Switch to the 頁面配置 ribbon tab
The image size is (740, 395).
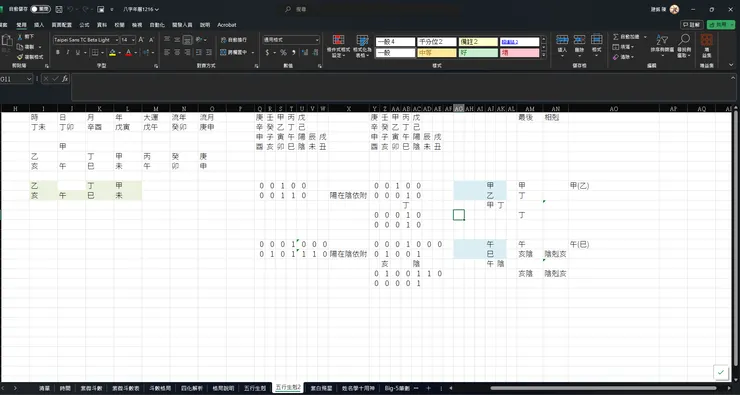coord(61,25)
